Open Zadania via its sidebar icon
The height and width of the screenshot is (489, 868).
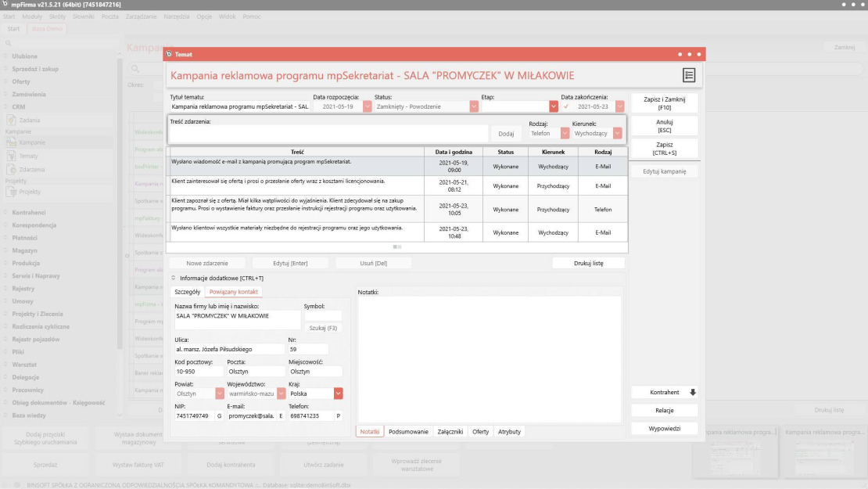11,120
